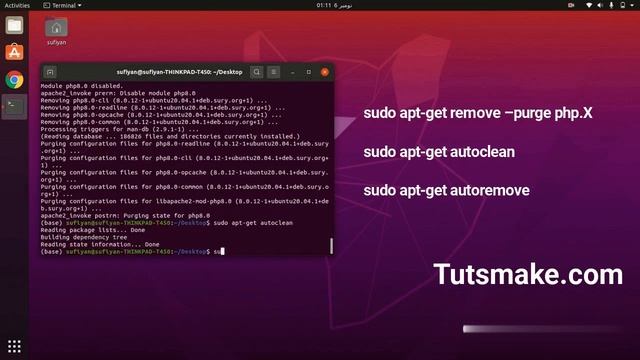The width and height of the screenshot is (640, 360).
Task: Open the Terminal app menu in top bar
Action: (x=62, y=5)
